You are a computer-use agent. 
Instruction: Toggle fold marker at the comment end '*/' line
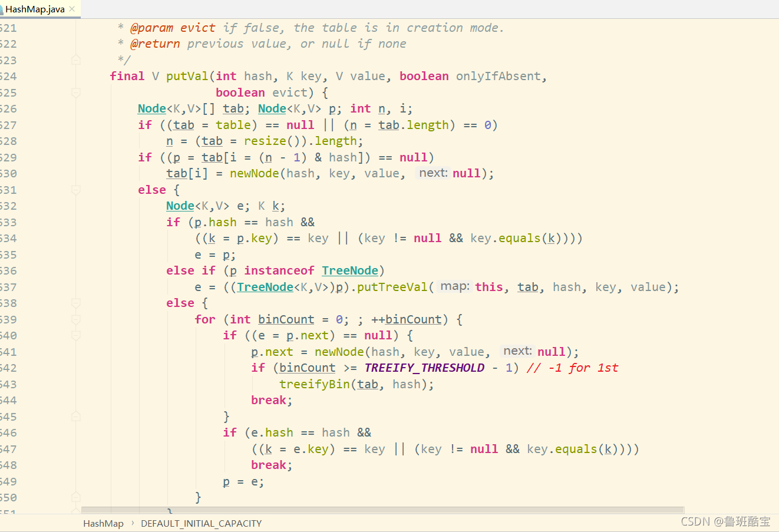75,60
